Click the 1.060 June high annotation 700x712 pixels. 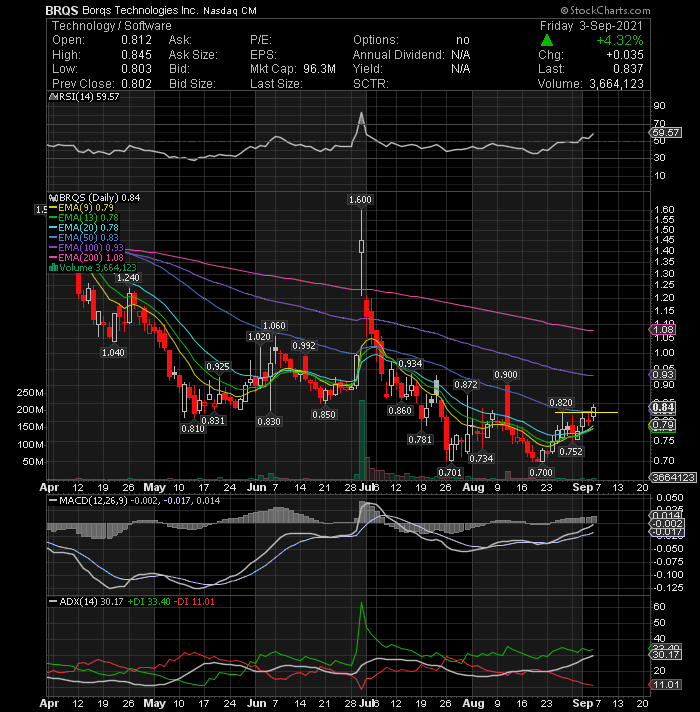pyautogui.click(x=274, y=326)
